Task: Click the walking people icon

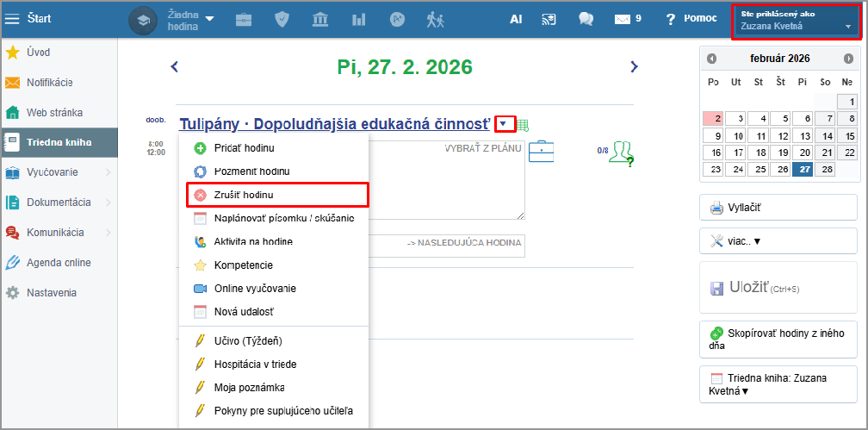Action: point(436,20)
